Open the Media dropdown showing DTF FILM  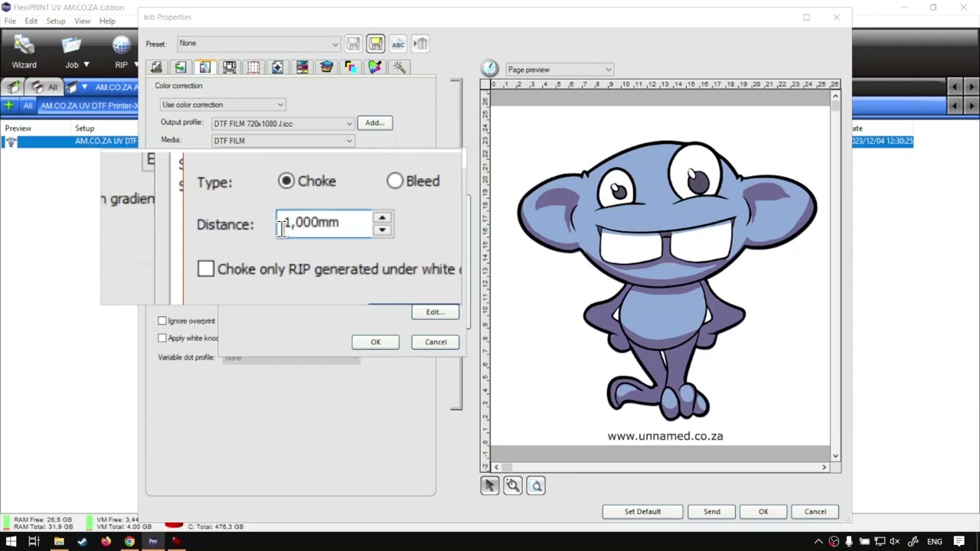click(283, 141)
